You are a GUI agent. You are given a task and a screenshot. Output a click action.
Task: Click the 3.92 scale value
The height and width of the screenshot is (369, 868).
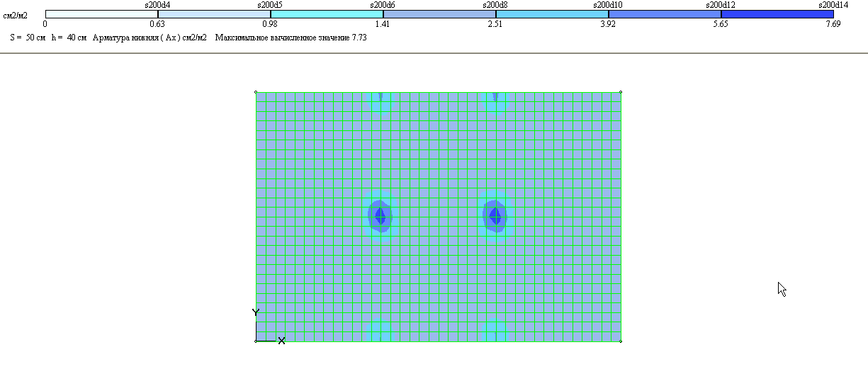(x=608, y=24)
